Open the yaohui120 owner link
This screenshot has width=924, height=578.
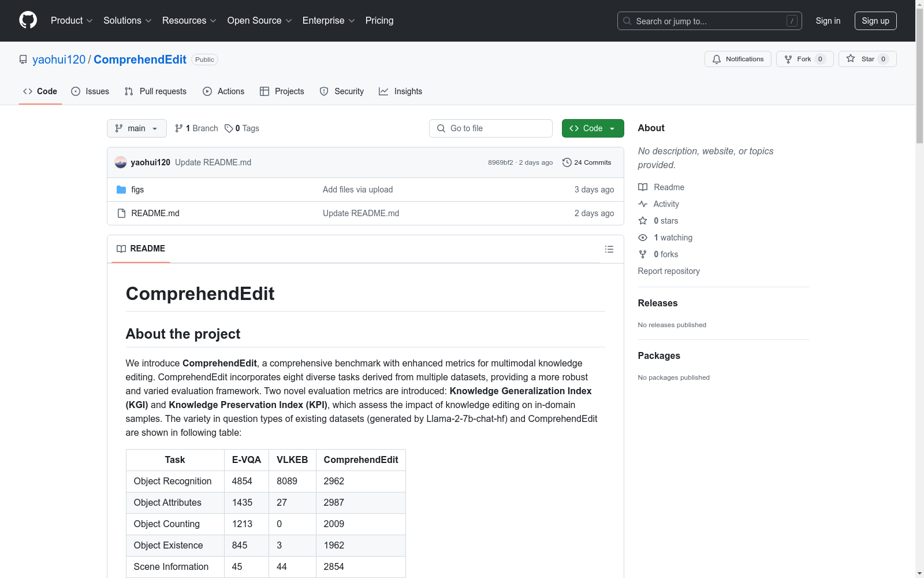pos(59,60)
